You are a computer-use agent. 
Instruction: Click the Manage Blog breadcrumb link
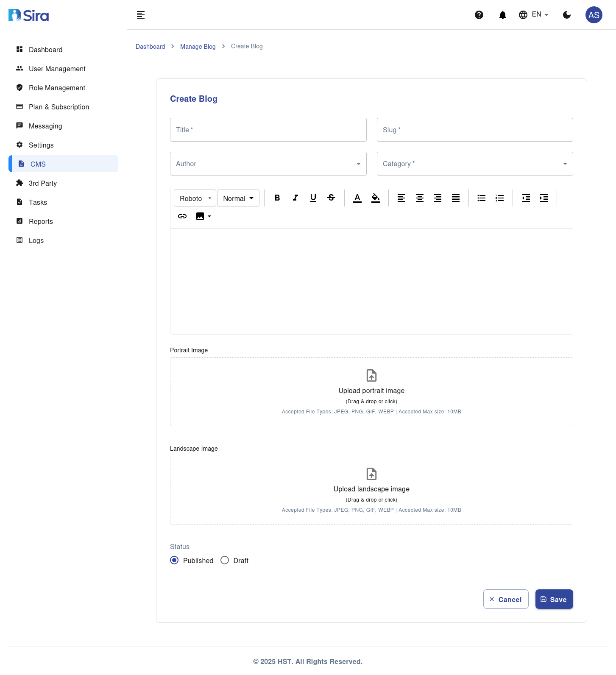[198, 47]
